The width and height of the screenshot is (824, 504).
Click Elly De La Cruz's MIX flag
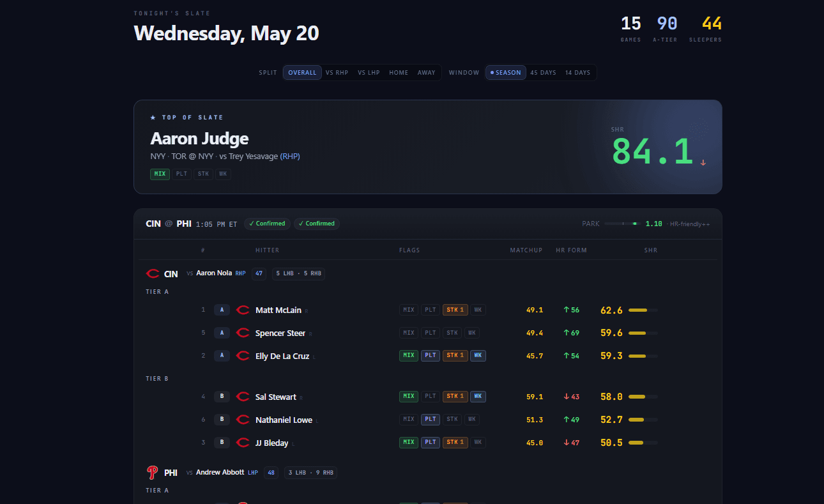click(409, 356)
